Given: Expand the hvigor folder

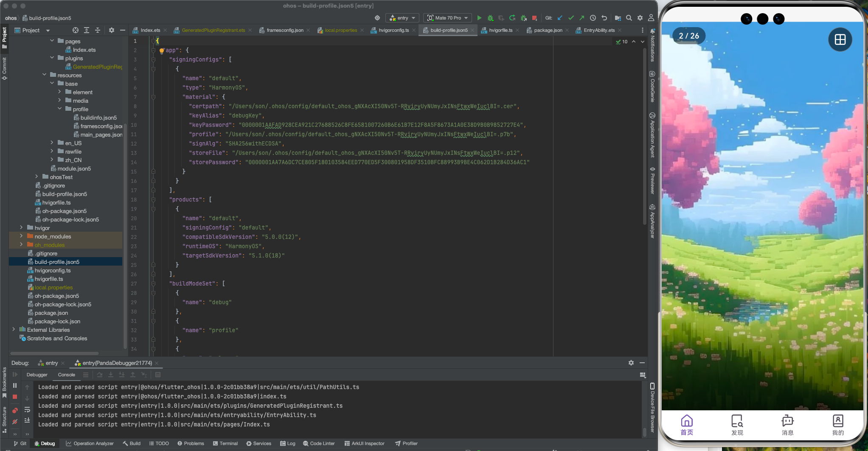Looking at the screenshot, I should tap(21, 227).
